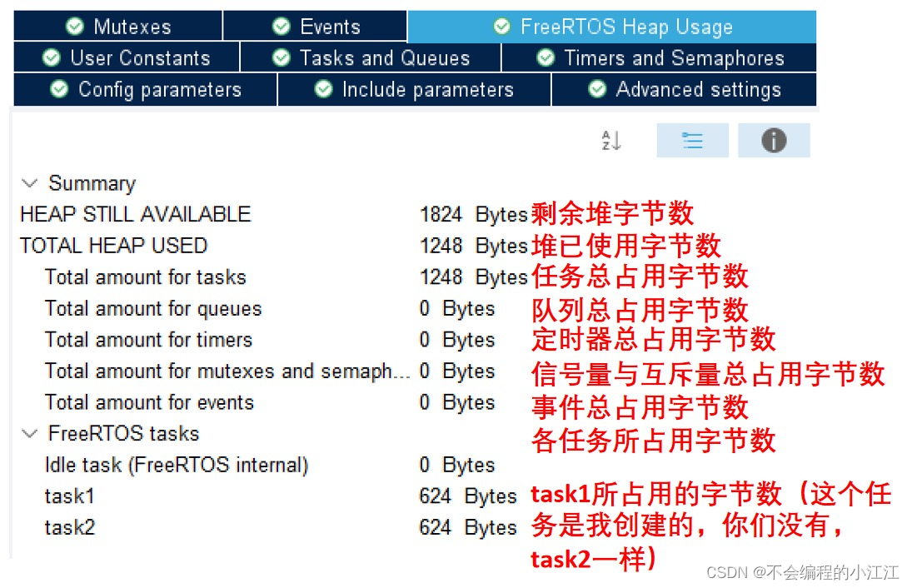Screen dimensions: 912x588
Task: Go to the Tasks and Queues tab
Action: 371,57
